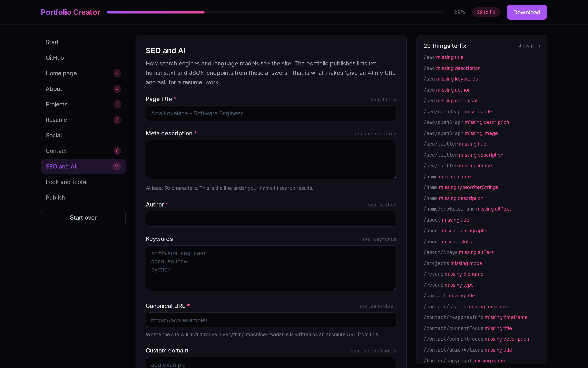The image size is (588, 368).
Task: Click the /seo missing author issue
Action: pos(447,90)
